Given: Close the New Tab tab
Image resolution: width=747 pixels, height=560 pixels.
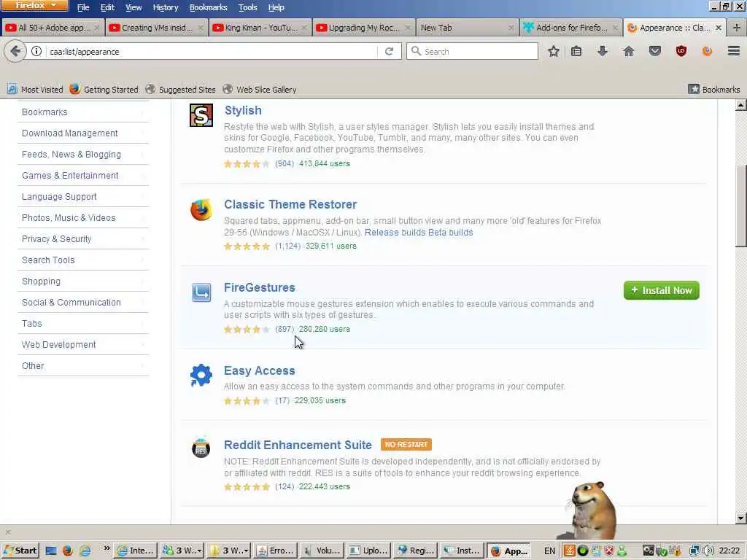Looking at the screenshot, I should tap(511, 28).
